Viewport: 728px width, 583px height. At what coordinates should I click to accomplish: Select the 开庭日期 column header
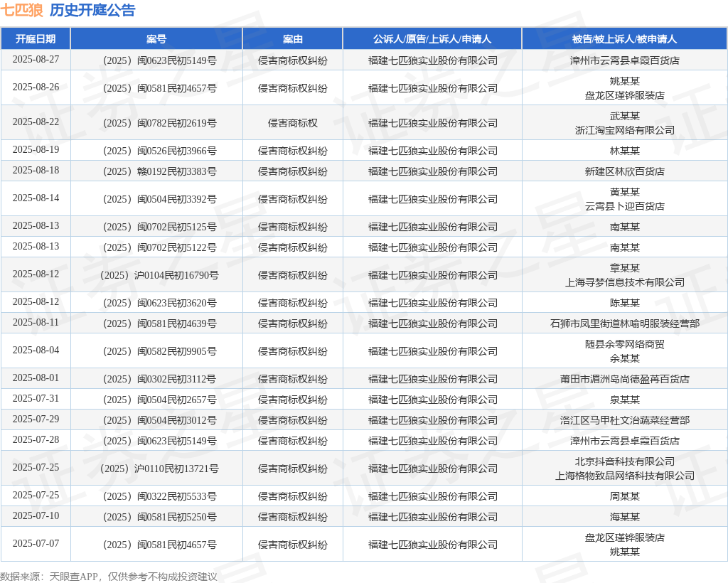36,39
